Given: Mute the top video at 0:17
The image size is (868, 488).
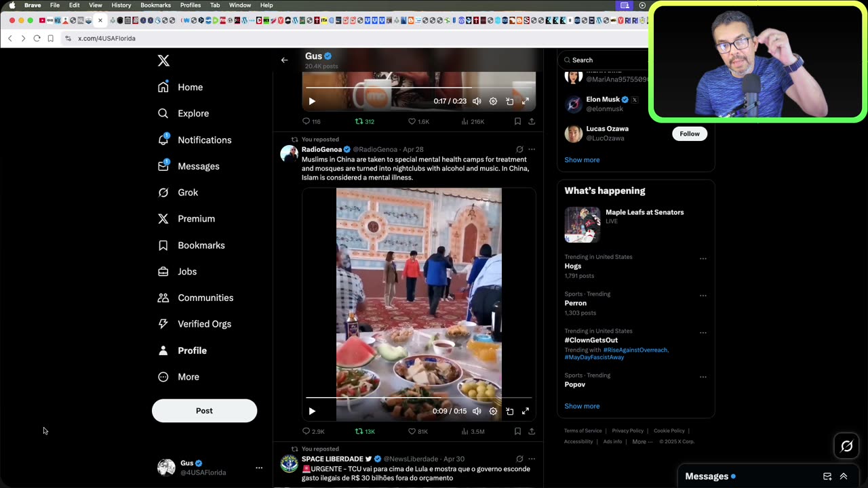Looking at the screenshot, I should [x=477, y=101].
